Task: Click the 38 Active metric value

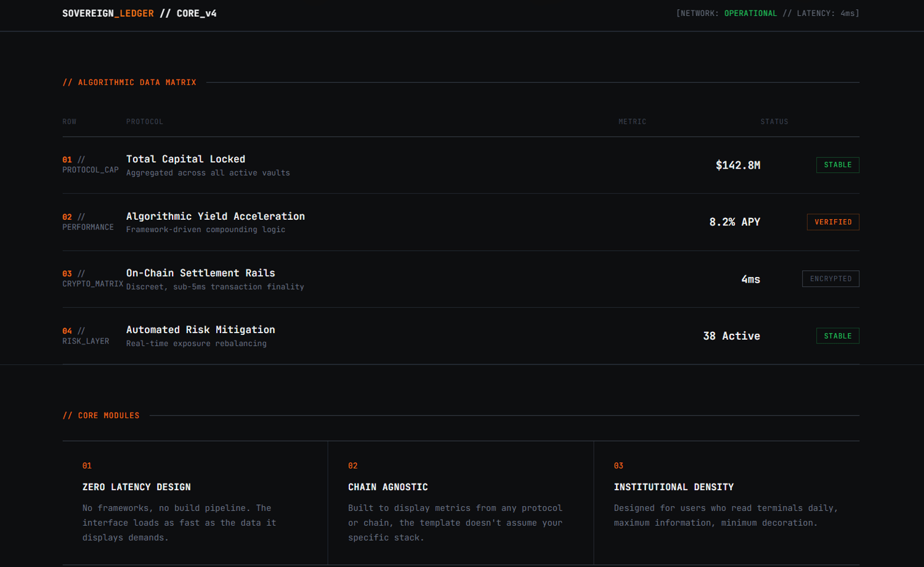Action: 732,336
